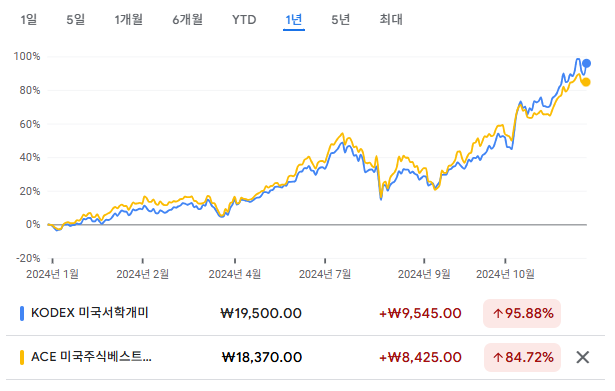Click the blue KODEX end-point marker on chart
Screen dimensions: 615x391
pos(586,63)
